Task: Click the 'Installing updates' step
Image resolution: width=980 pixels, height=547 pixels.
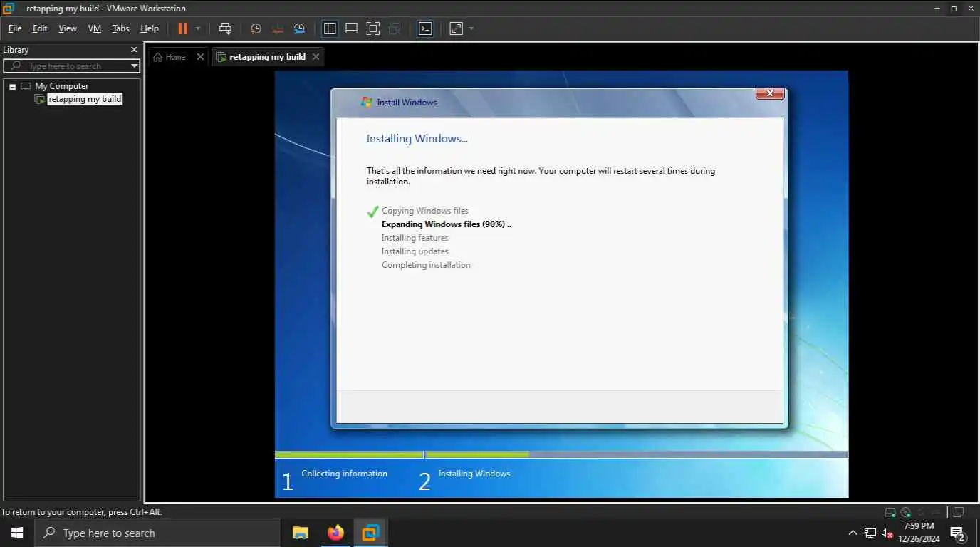Action: tap(415, 251)
